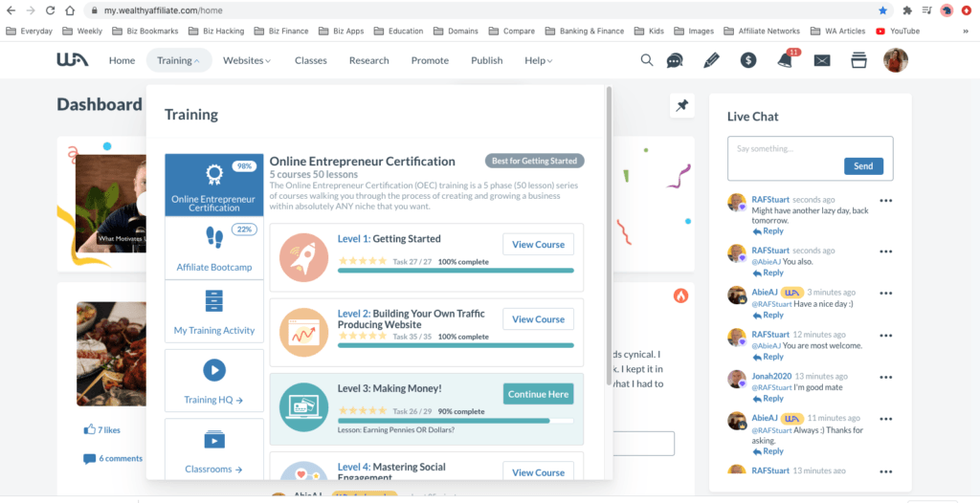The width and height of the screenshot is (980, 503).
Task: Click the Say something chat input field
Action: (785, 149)
